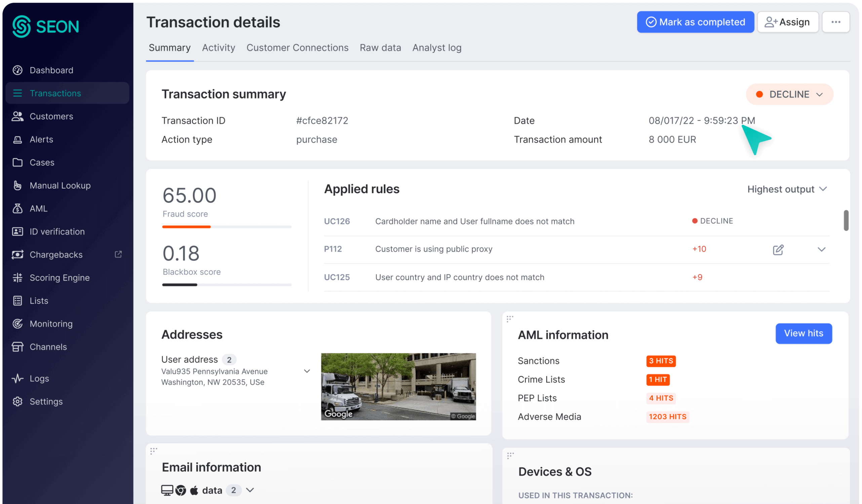
Task: Open the three-dots more options menu
Action: point(836,22)
